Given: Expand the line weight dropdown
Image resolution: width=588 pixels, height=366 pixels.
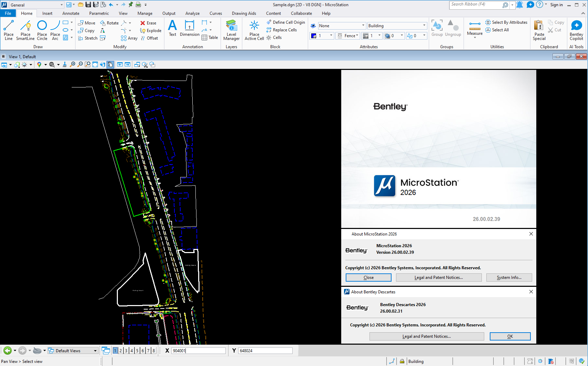Looking at the screenshot, I should (x=372, y=35).
